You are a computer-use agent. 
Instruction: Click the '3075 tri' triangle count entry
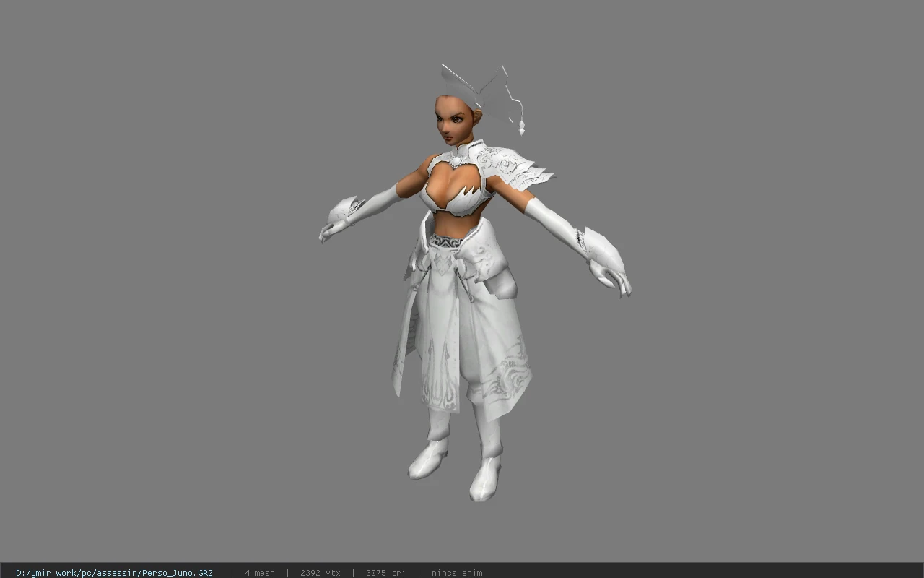[385, 573]
